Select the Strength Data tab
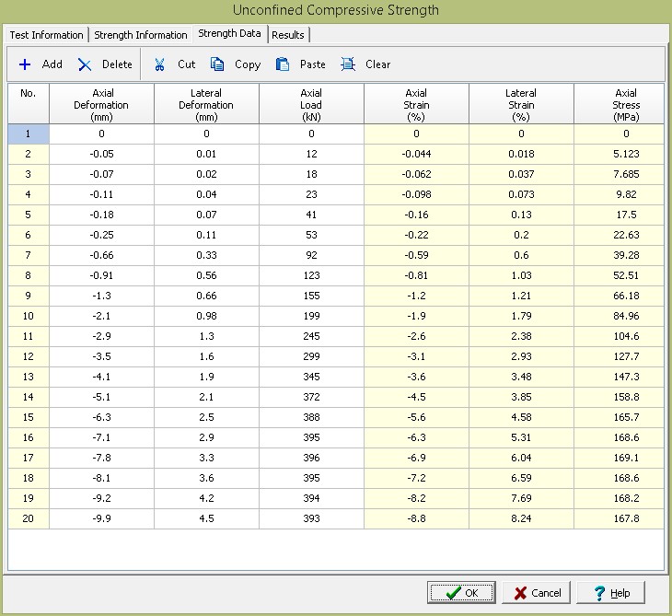 click(229, 34)
